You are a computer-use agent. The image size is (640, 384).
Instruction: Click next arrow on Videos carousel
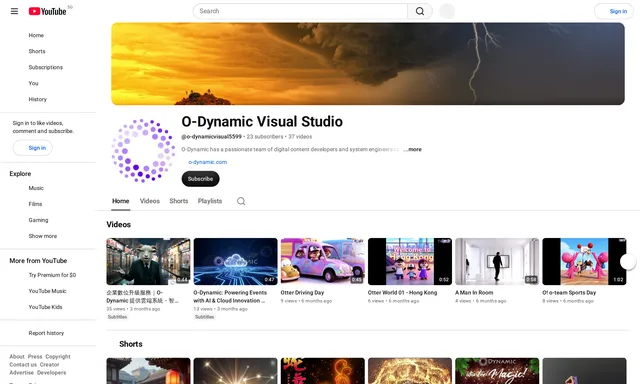click(628, 262)
